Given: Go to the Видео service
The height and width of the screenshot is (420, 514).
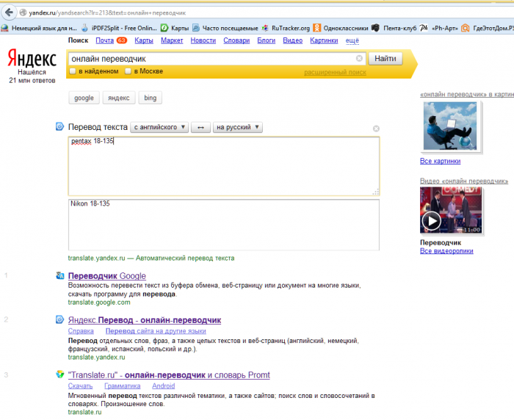Looking at the screenshot, I should pyautogui.click(x=293, y=40).
